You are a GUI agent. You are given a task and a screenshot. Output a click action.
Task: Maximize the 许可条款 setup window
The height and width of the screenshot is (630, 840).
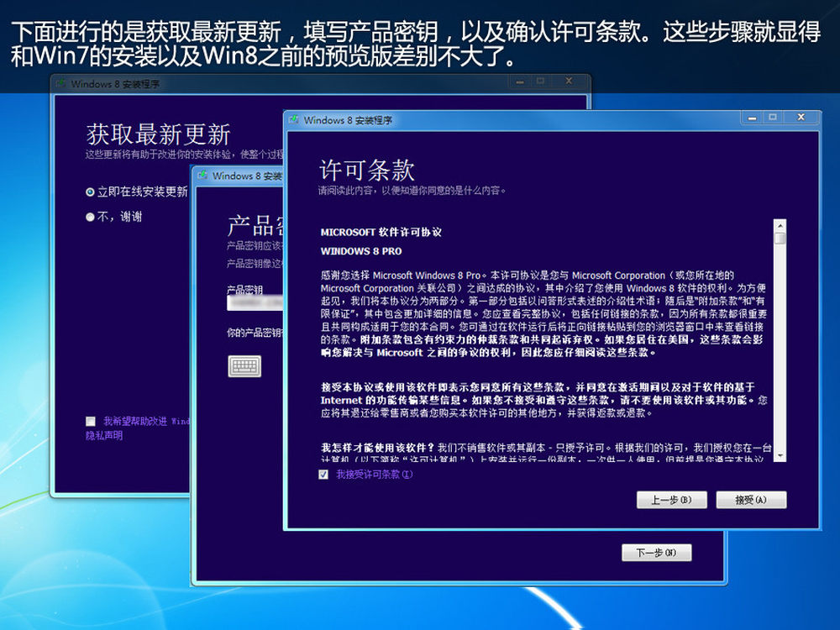pyautogui.click(x=773, y=118)
